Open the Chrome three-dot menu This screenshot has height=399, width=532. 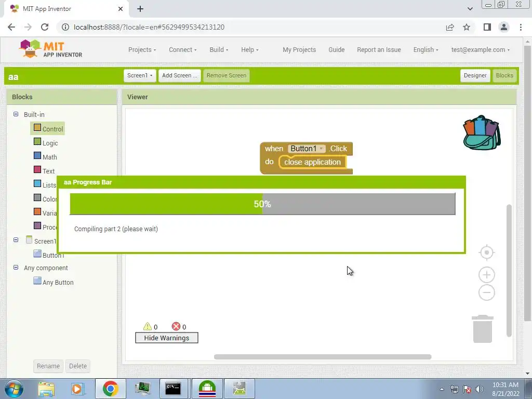[x=521, y=27]
